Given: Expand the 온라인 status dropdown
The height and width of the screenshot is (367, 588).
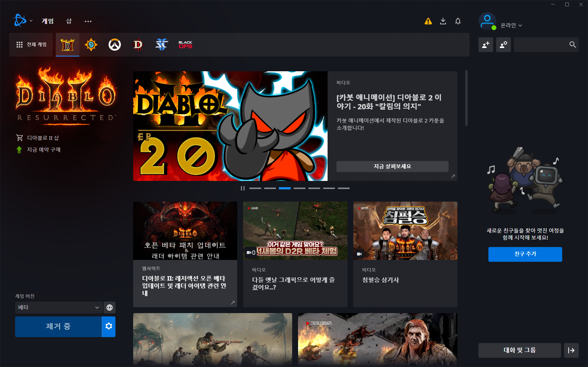Looking at the screenshot, I should [511, 25].
